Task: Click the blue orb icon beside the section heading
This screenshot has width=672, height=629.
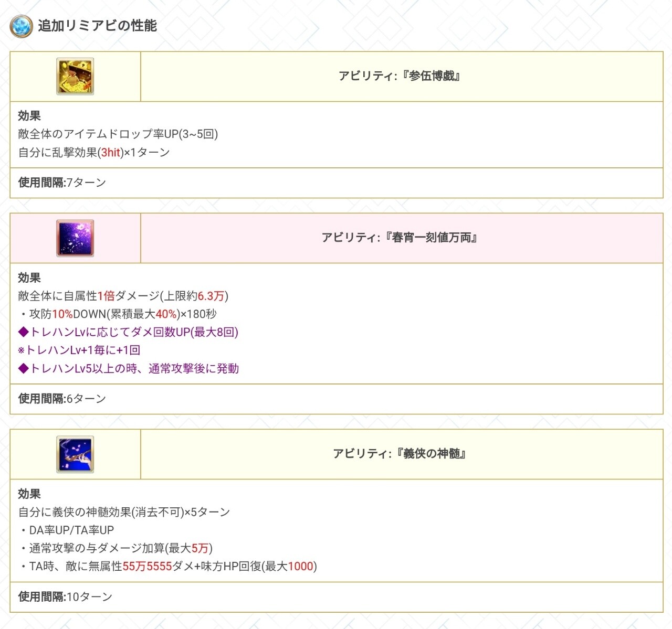Action: (21, 26)
